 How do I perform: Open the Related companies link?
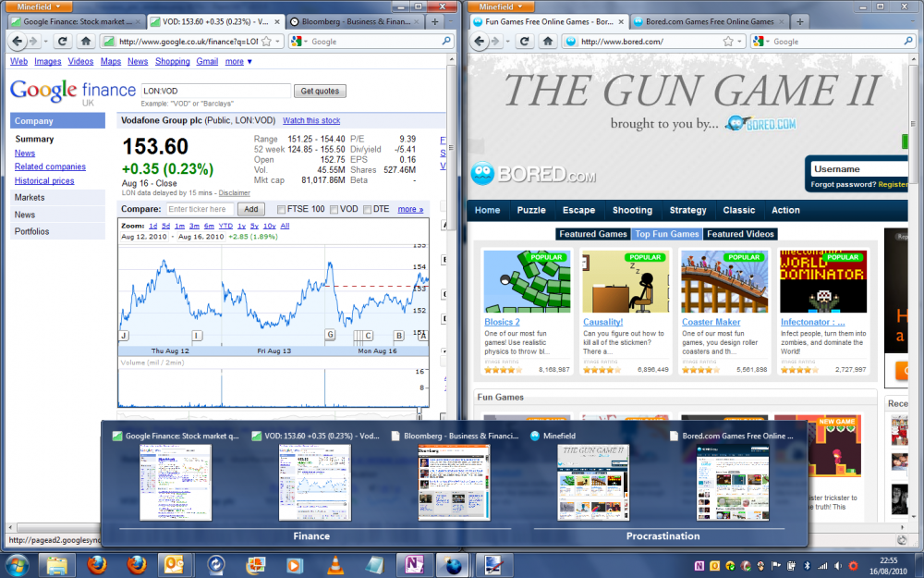[x=50, y=166]
